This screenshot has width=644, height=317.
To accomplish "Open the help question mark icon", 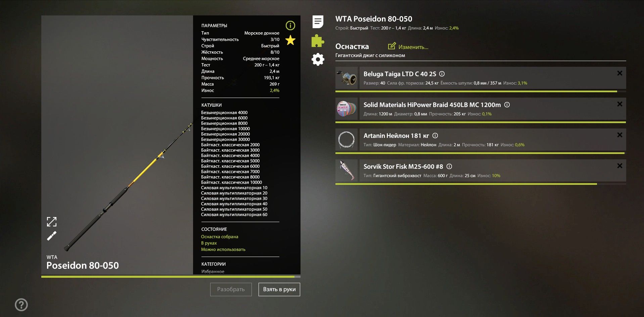I will [x=21, y=305].
